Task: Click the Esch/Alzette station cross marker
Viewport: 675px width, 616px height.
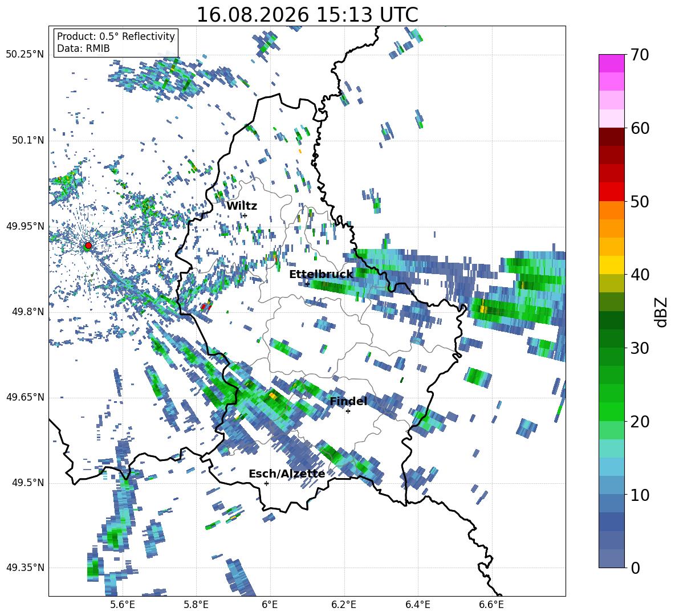Action: click(x=266, y=483)
